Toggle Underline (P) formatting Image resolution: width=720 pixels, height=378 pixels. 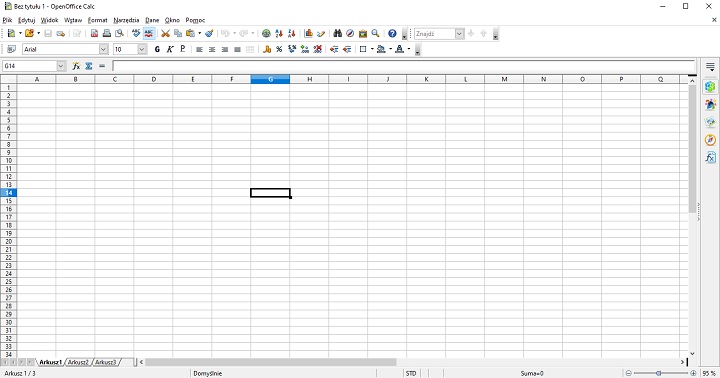pos(182,49)
